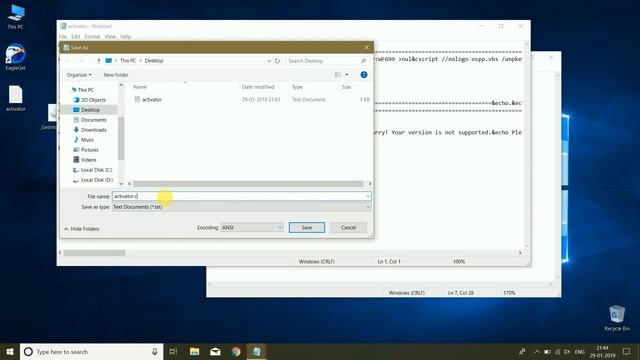Screen dimensions: 640x360
Task: Click the file list horizontal scrollbar
Action: click(248, 184)
